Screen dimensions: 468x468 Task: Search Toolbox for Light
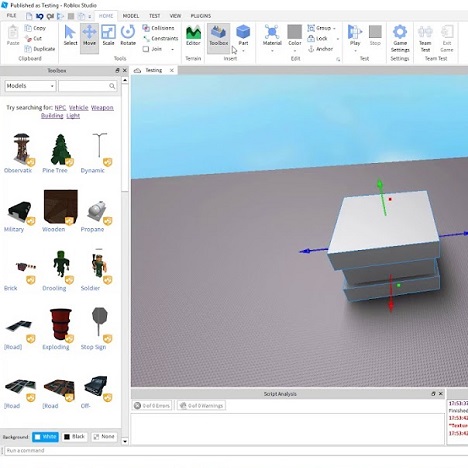(73, 116)
